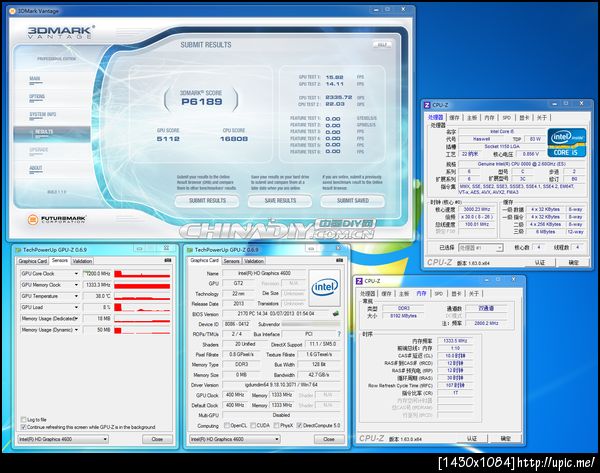Open the GPU Load sensor dropdown

(76, 307)
